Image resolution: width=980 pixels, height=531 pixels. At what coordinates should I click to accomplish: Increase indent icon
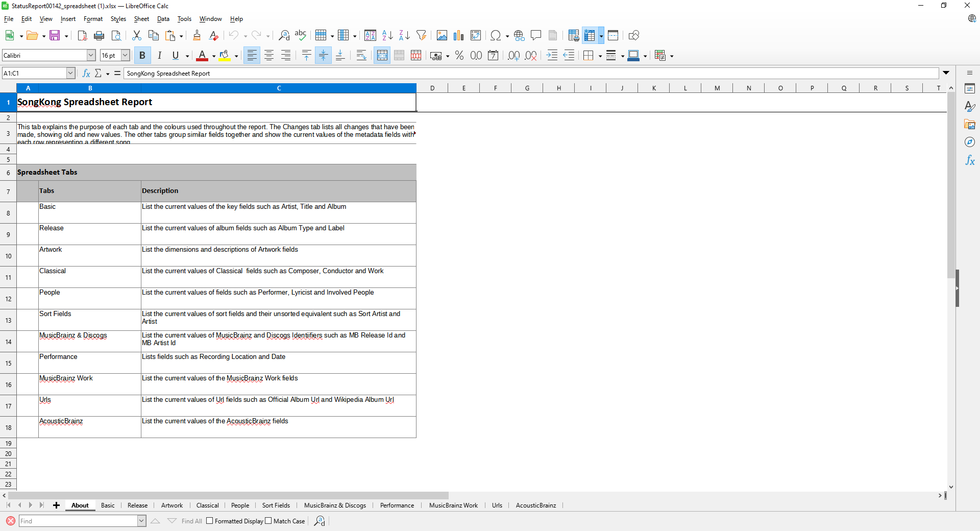(x=552, y=55)
